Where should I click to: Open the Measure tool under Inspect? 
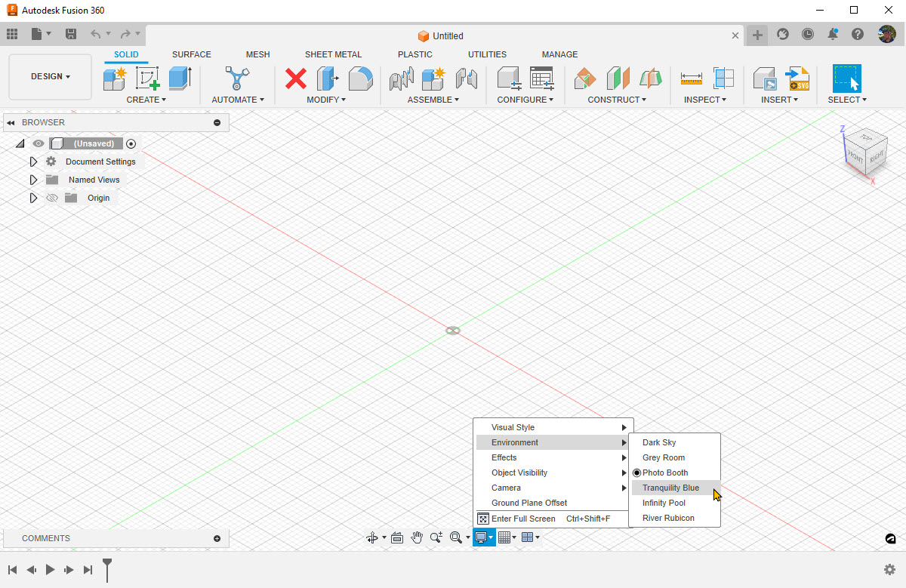pos(690,78)
